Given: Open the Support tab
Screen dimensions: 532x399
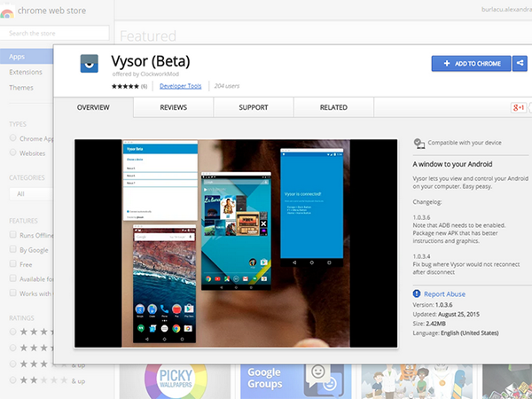Looking at the screenshot, I should (254, 107).
